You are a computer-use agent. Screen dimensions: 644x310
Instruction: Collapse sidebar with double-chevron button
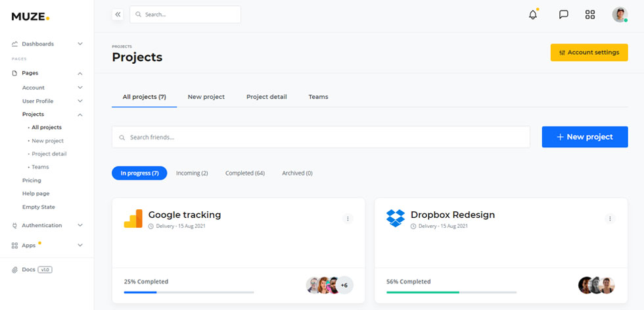tap(118, 14)
